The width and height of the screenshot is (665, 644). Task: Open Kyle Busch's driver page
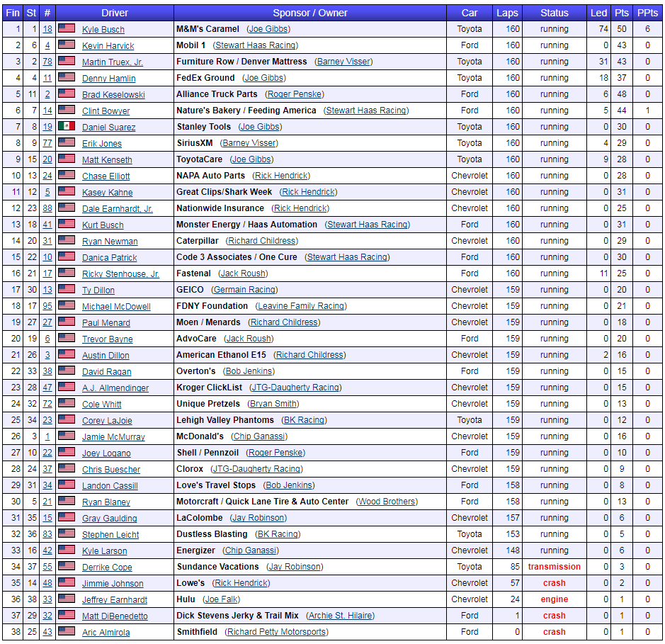point(103,30)
